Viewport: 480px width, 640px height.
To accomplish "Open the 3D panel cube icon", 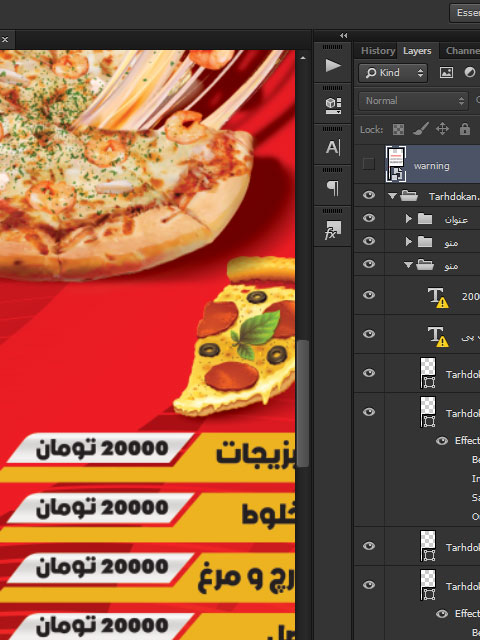I will pos(333,106).
